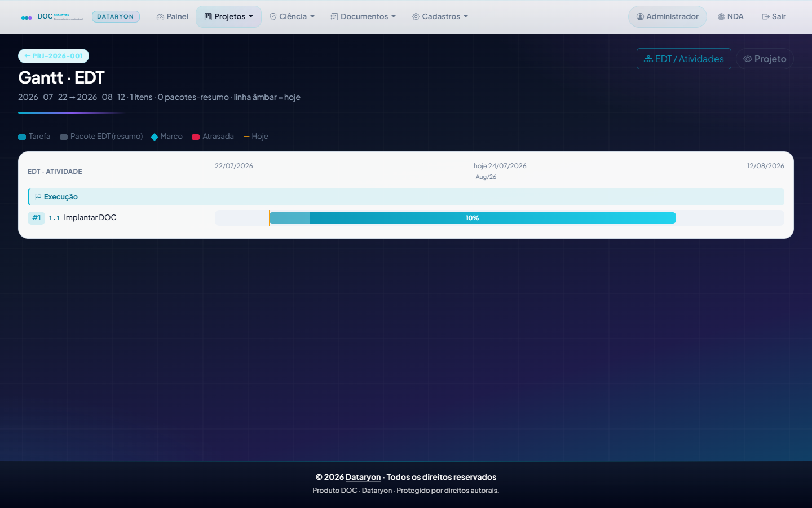Screen dimensions: 812x508
Task: Click the Projeto eye icon button
Action: coord(765,59)
